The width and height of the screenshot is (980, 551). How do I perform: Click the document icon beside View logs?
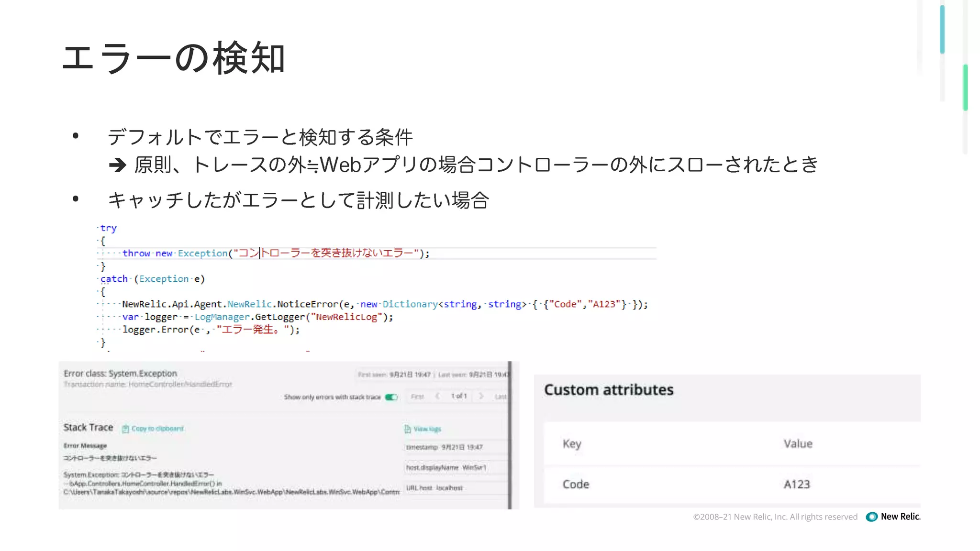(408, 429)
